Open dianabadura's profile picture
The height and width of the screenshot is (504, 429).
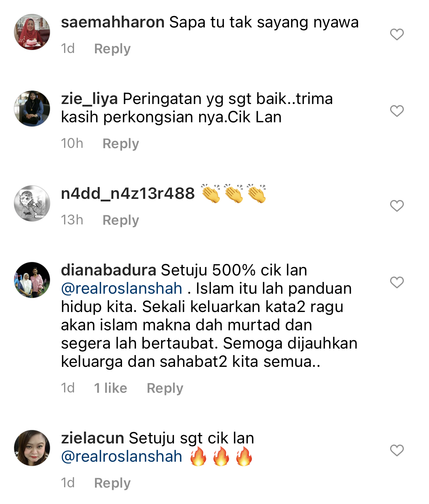click(x=32, y=280)
